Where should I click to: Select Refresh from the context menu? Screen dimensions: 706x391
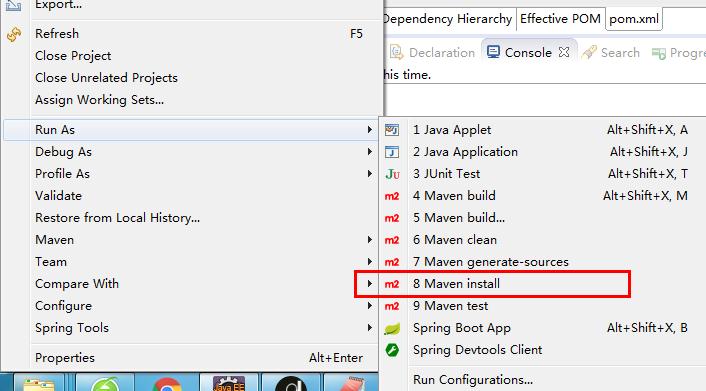(191, 34)
